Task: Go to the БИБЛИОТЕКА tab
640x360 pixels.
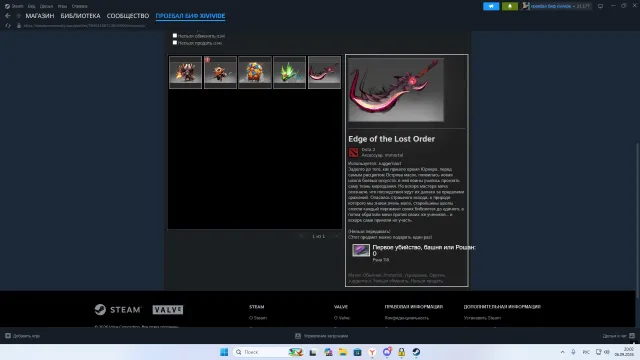Action: tap(80, 16)
